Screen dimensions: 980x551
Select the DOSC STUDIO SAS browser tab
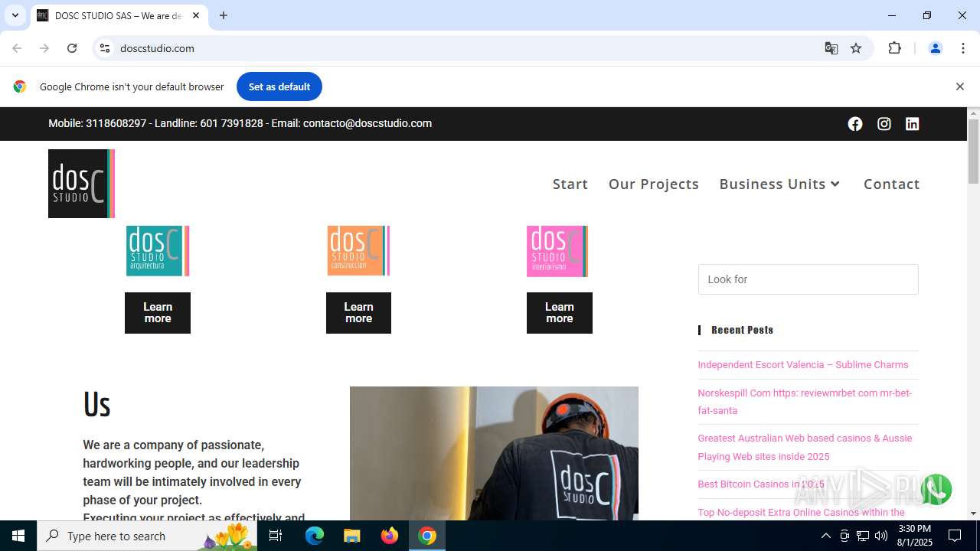119,15
